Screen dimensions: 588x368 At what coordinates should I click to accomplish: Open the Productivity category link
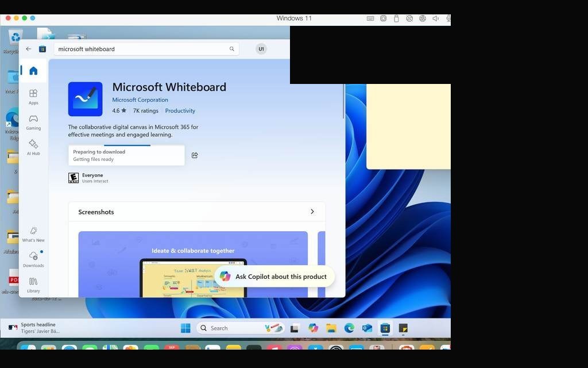pyautogui.click(x=180, y=111)
